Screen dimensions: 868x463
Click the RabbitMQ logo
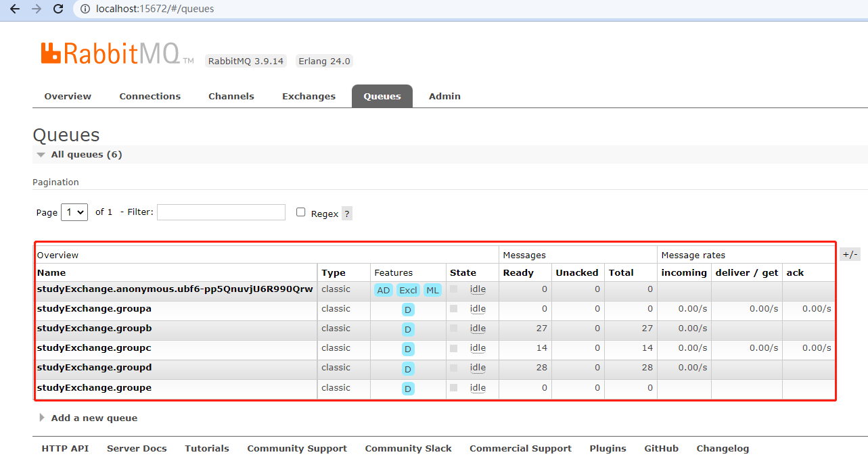[117, 53]
